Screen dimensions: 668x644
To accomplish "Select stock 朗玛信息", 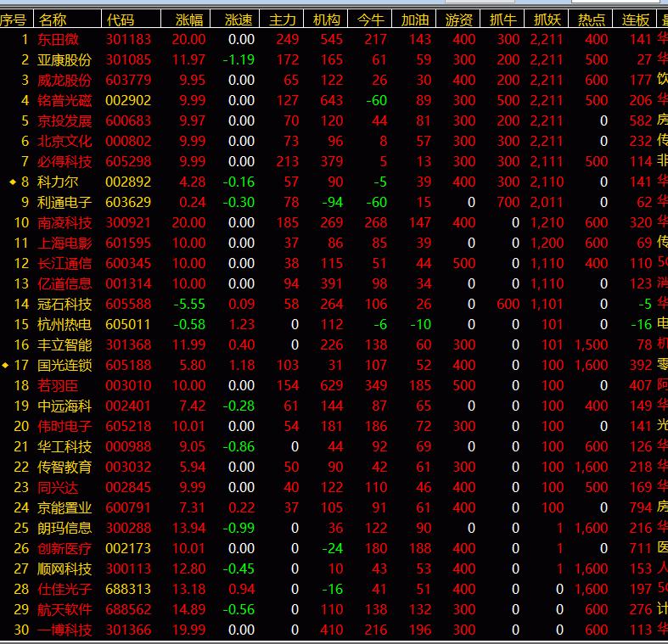I will click(x=65, y=528).
